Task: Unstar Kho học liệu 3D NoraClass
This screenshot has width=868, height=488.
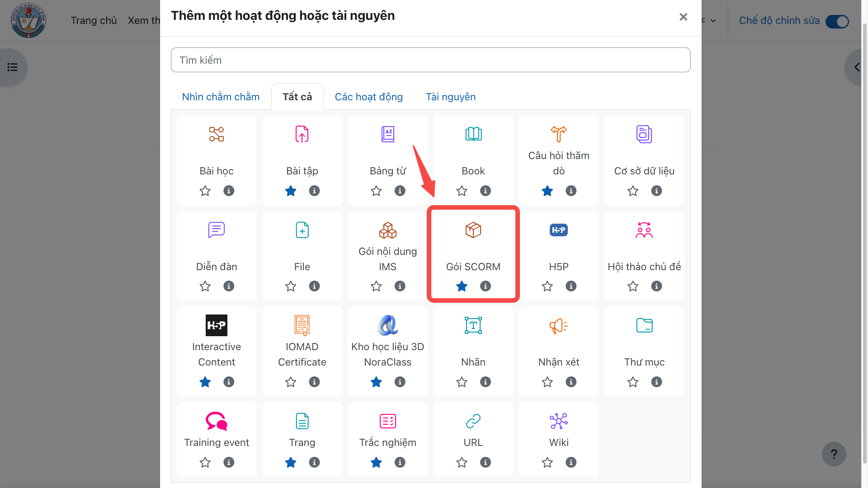Action: [x=376, y=382]
